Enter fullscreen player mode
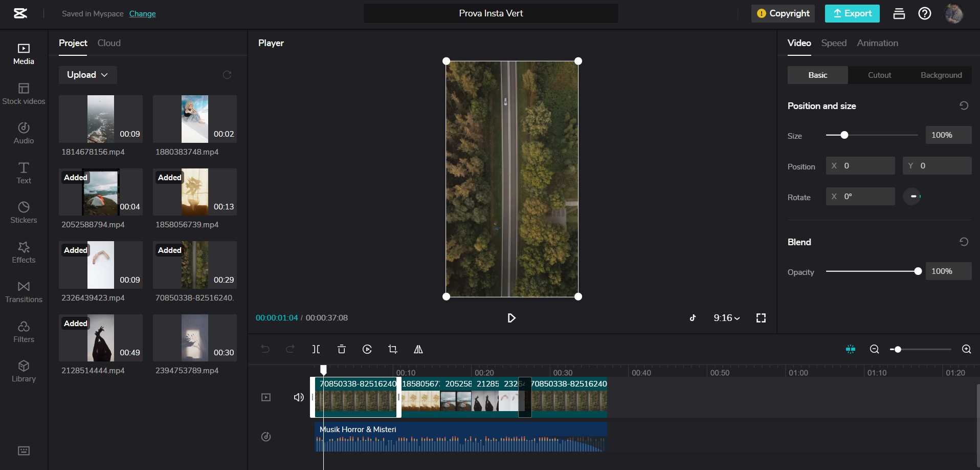The width and height of the screenshot is (980, 470). pos(761,318)
